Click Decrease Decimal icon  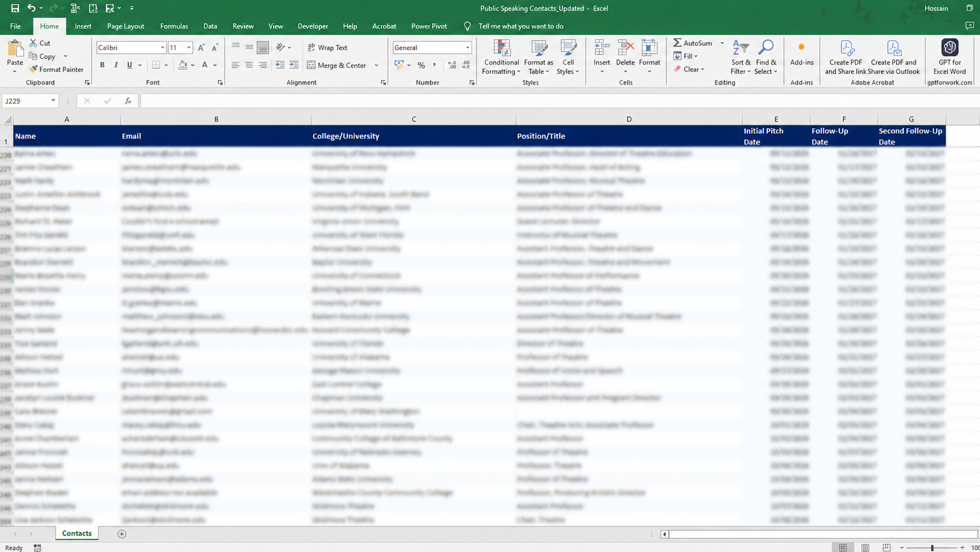click(x=466, y=65)
